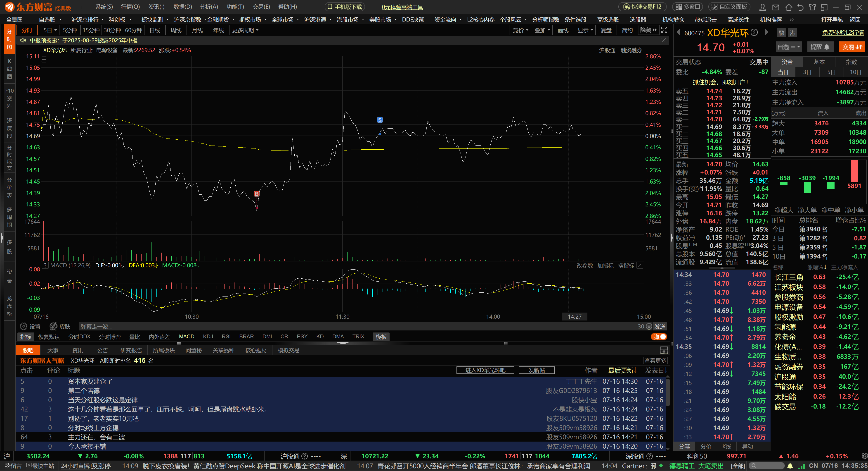Open the 显示 display dropdown

(x=585, y=30)
